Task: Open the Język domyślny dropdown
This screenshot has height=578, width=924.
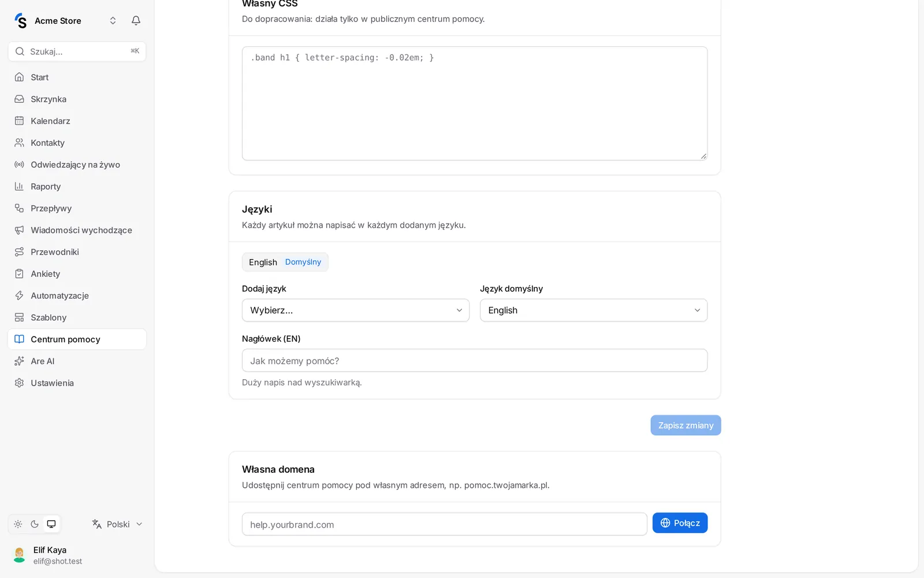Action: [594, 310]
